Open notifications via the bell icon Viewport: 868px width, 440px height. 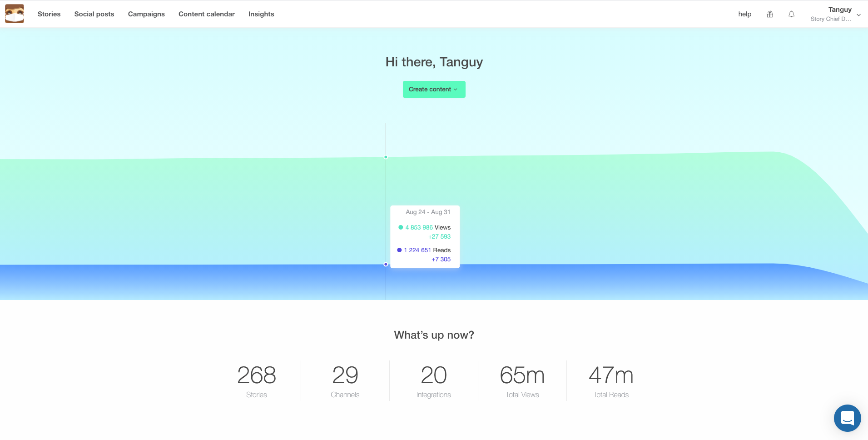point(791,14)
